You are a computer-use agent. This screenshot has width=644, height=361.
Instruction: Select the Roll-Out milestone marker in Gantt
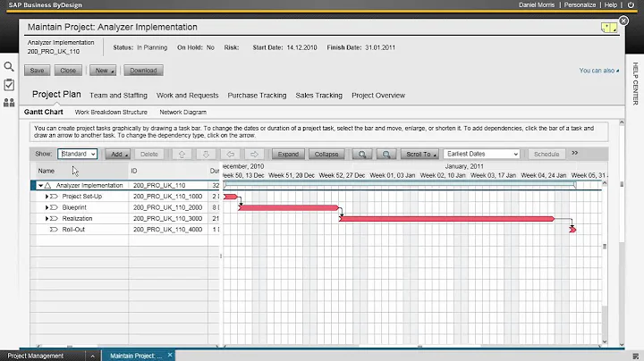572,230
